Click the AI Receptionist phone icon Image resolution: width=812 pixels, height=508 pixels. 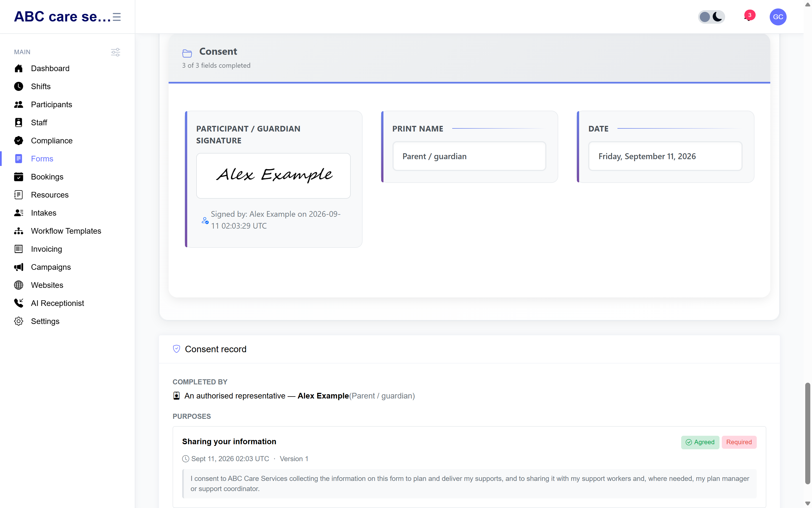pos(18,303)
